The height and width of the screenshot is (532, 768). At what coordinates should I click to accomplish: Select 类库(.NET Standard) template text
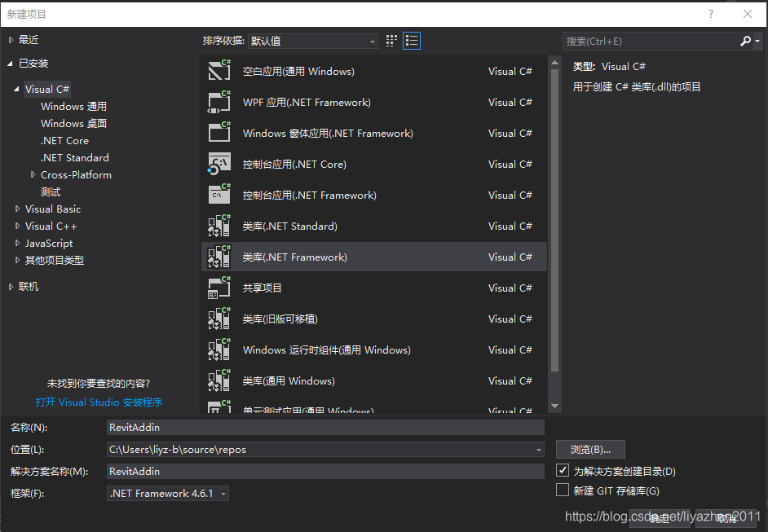(290, 226)
